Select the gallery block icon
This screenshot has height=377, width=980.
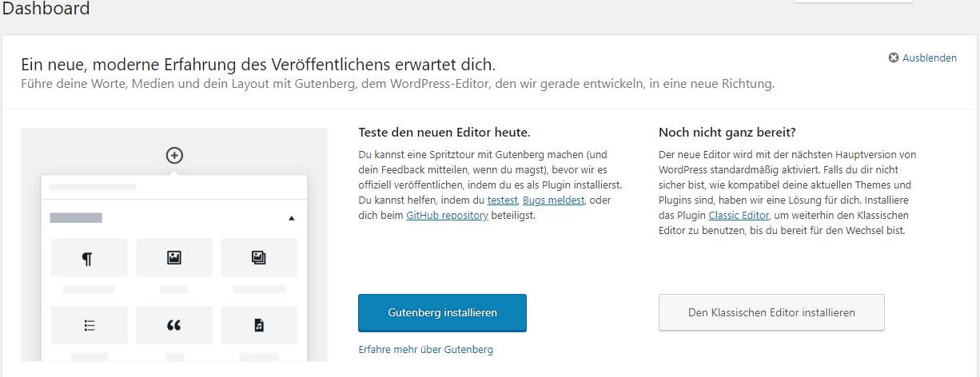point(259,257)
